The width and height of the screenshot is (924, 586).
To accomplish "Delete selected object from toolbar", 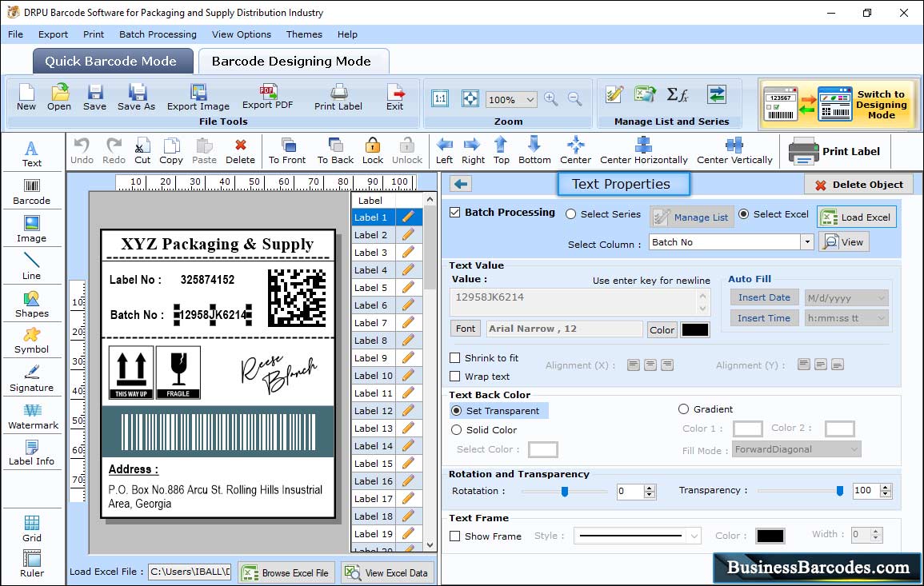I will click(x=241, y=151).
